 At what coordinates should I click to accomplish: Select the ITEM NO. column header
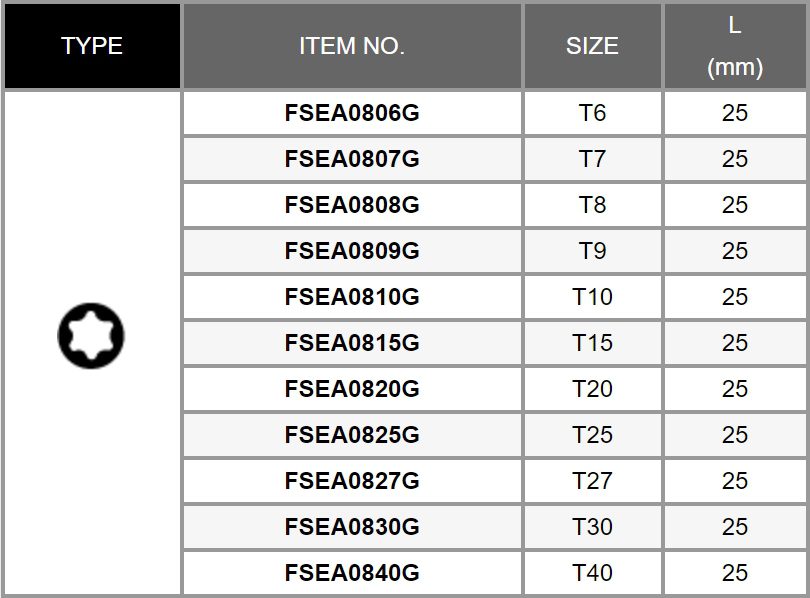point(352,46)
